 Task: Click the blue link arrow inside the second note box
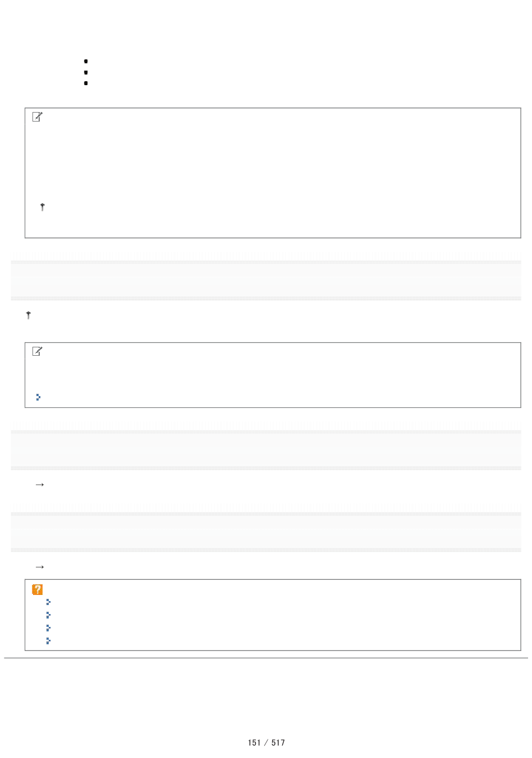(x=38, y=397)
